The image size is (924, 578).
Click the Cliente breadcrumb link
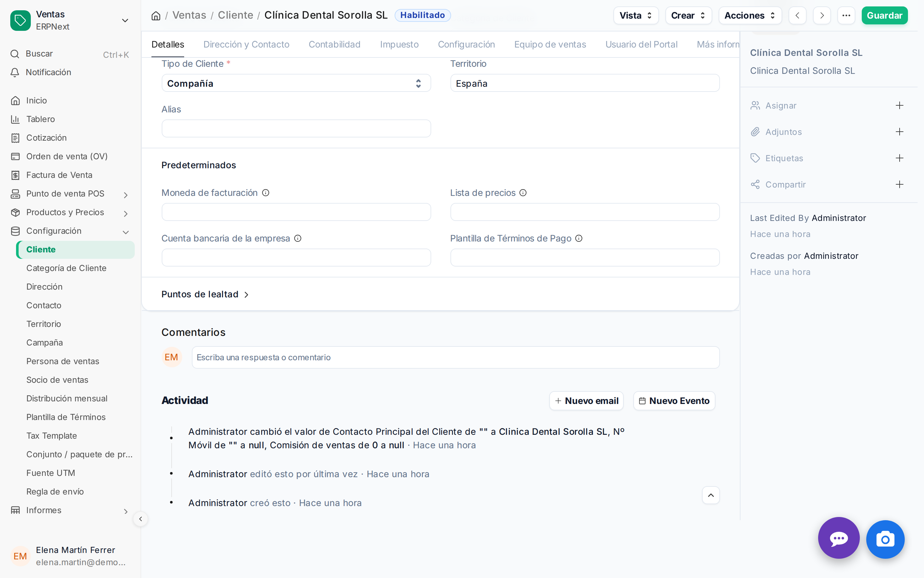tap(235, 15)
